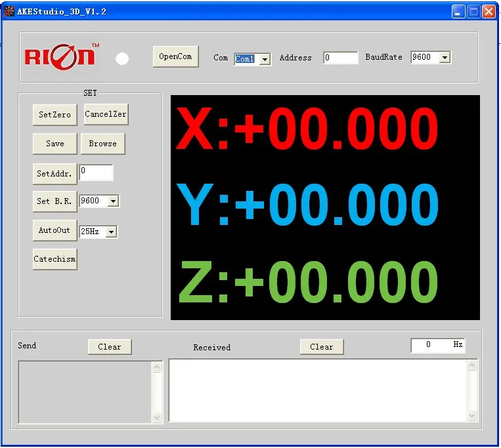Minimize the AKEStudio window

(x=458, y=12)
